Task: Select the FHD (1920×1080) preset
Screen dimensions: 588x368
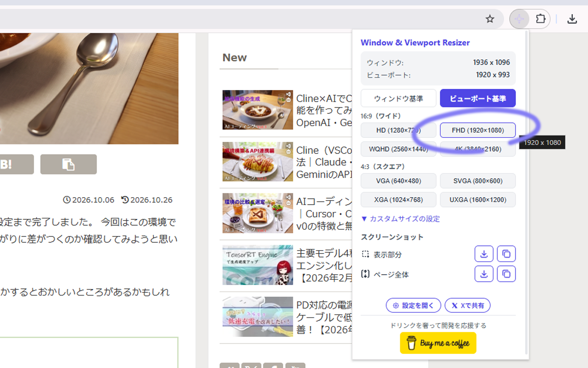Action: 478,131
